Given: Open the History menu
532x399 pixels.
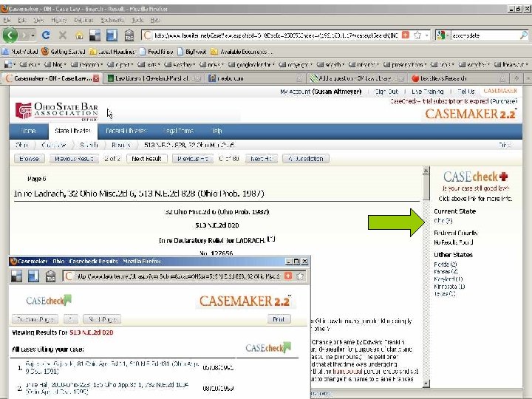Looking at the screenshot, I should pyautogui.click(x=58, y=20).
